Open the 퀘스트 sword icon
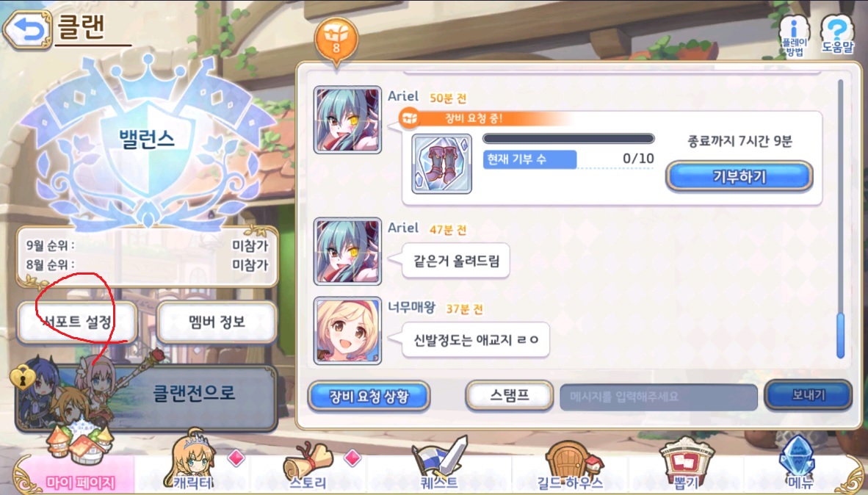The image size is (868, 495). point(440,464)
